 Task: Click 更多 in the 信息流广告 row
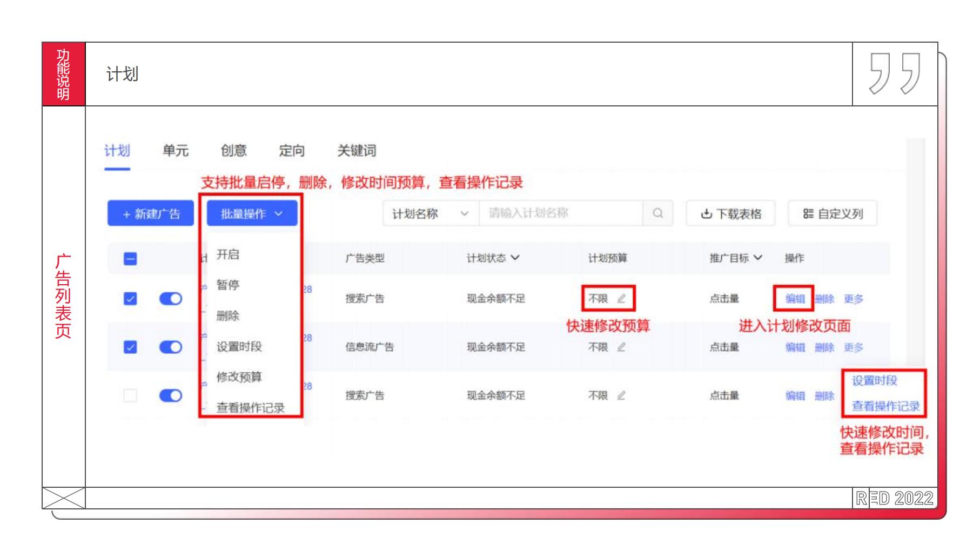[x=854, y=347]
